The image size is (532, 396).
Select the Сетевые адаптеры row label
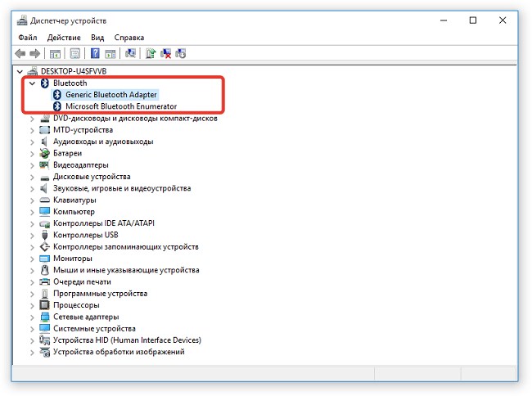[86, 317]
